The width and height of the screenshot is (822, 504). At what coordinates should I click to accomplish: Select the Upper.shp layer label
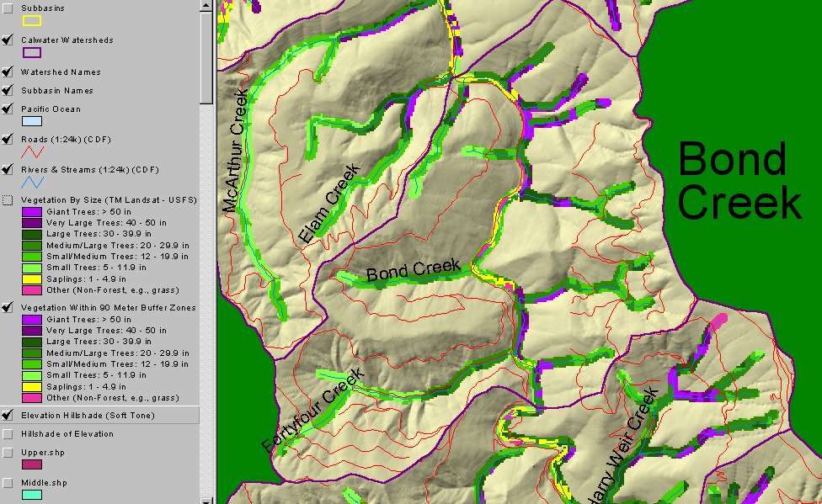pos(43,453)
